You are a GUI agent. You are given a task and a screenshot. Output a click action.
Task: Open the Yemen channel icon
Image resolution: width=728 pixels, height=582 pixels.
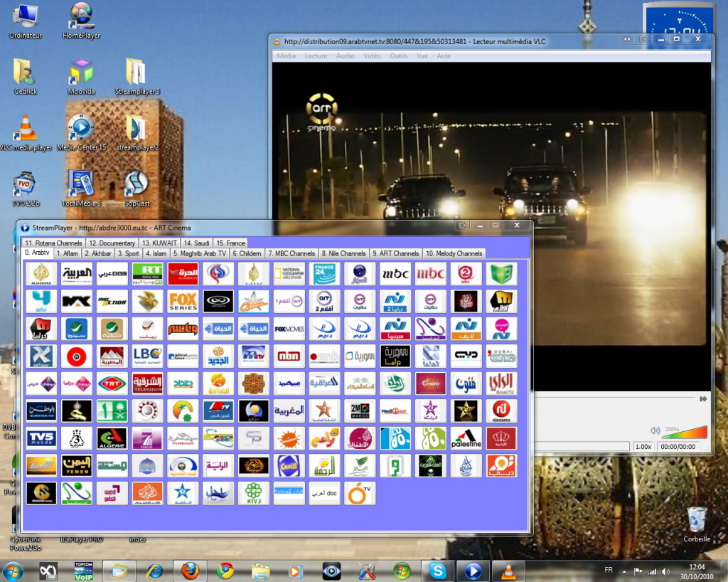point(77,466)
